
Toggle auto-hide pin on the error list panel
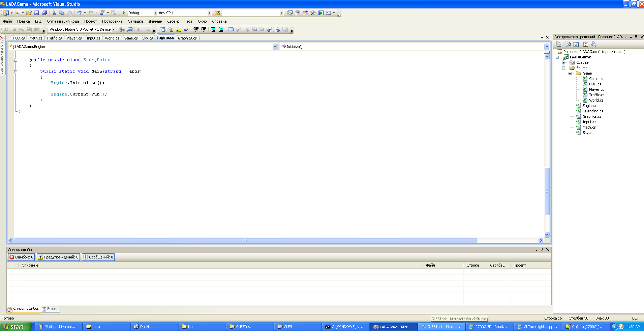(x=542, y=250)
